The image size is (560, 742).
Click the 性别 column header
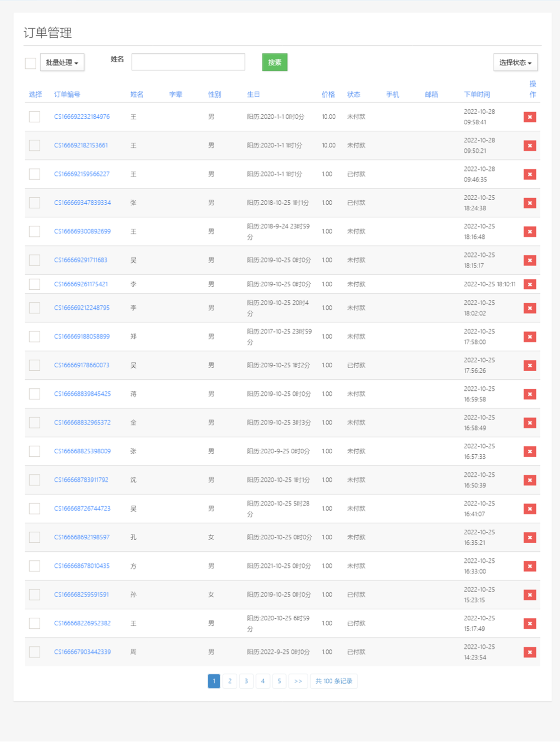(215, 95)
